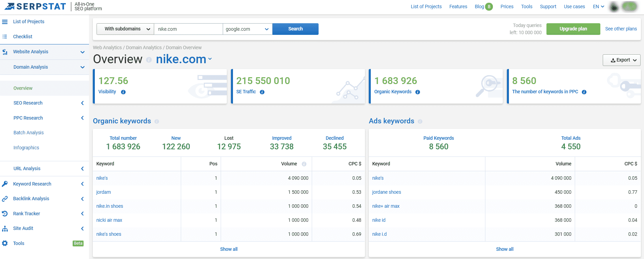Click the Total Ads value 4 550
The height and width of the screenshot is (259, 644).
coord(571,147)
